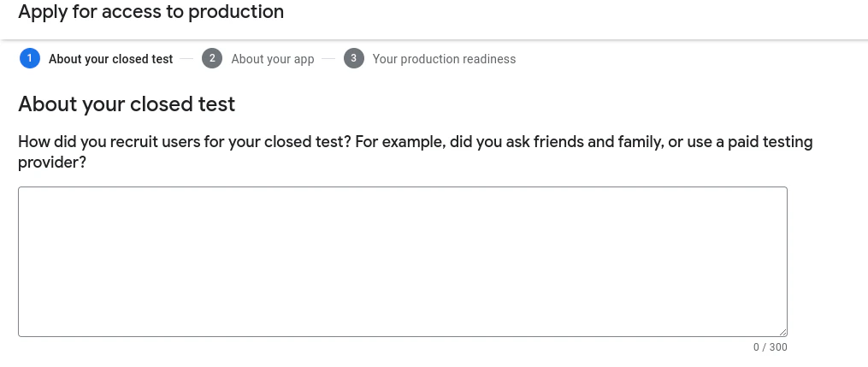This screenshot has height=367, width=868.
Task: Select the 'About your closed test' step label
Action: pos(110,59)
